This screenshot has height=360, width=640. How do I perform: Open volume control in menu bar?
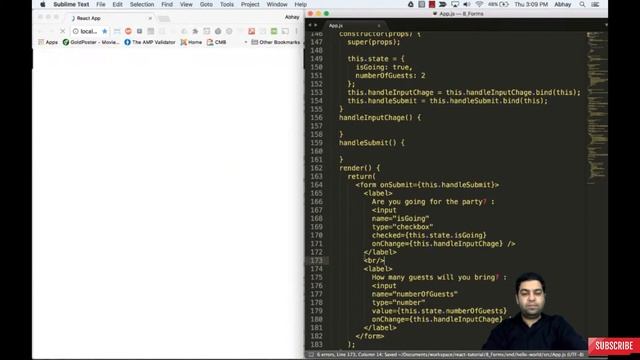tap(467, 4)
